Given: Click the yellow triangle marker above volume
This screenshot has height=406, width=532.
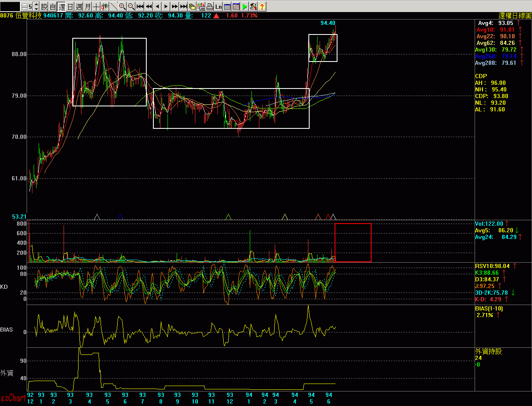Looking at the screenshot, I should [285, 217].
